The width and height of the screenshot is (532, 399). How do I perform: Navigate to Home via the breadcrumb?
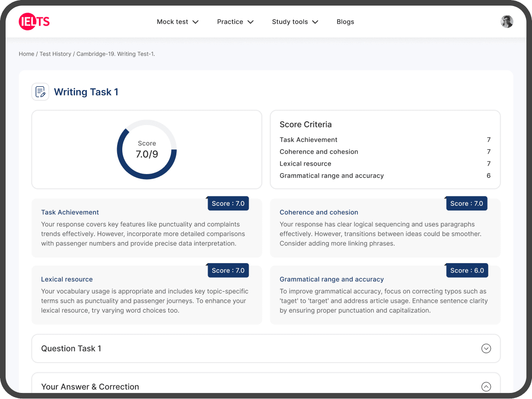26,54
